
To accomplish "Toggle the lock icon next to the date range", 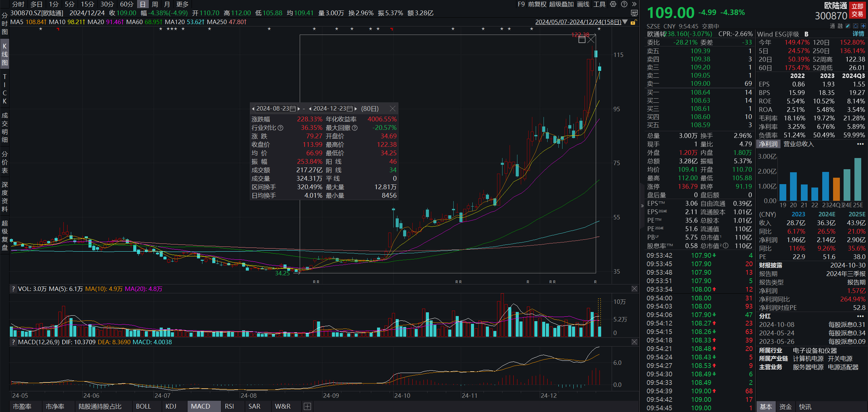I will [634, 22].
